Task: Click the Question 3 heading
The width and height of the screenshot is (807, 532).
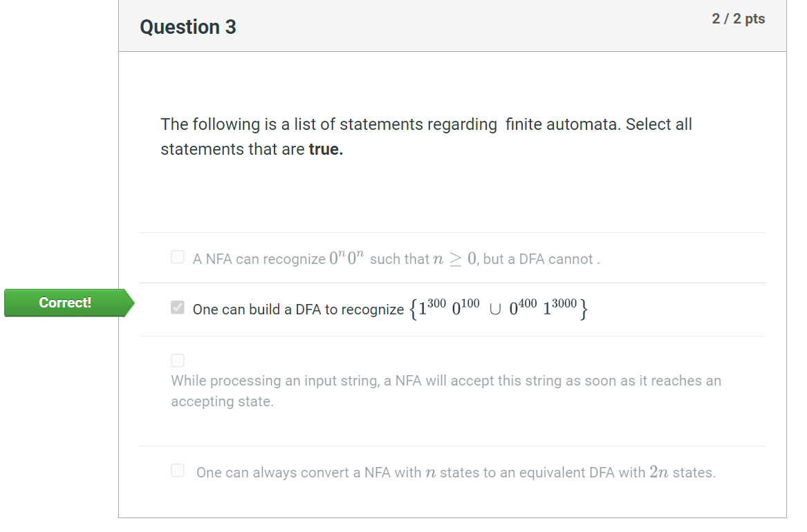Action: [x=188, y=27]
